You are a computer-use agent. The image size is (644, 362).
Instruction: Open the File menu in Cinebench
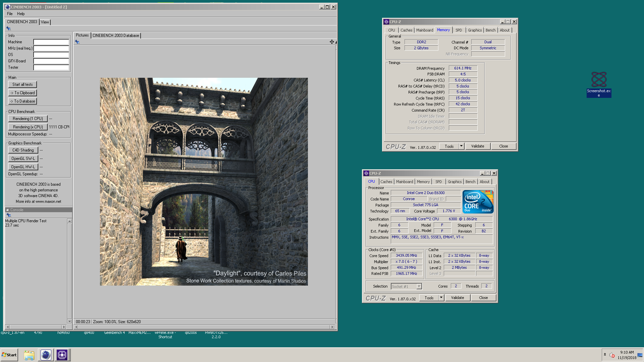(10, 14)
